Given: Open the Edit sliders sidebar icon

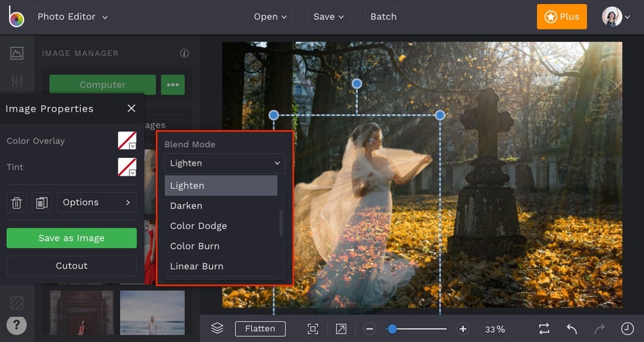Looking at the screenshot, I should (17, 80).
